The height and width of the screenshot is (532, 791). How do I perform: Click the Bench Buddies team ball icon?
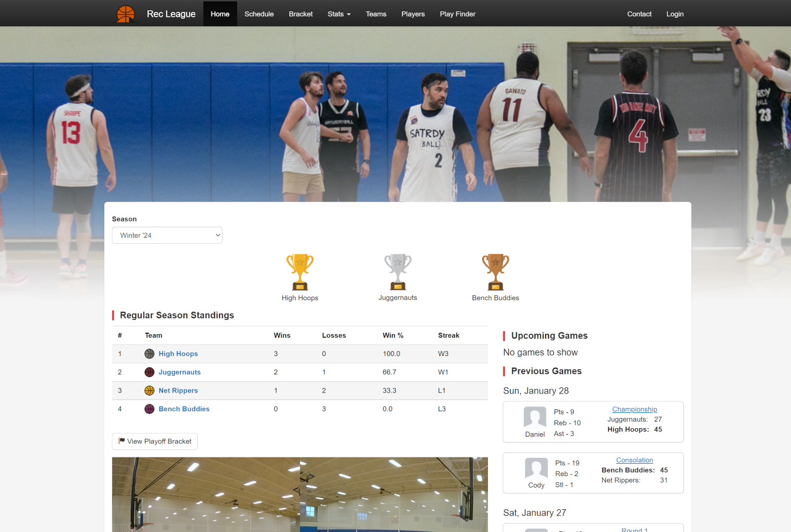(x=149, y=409)
